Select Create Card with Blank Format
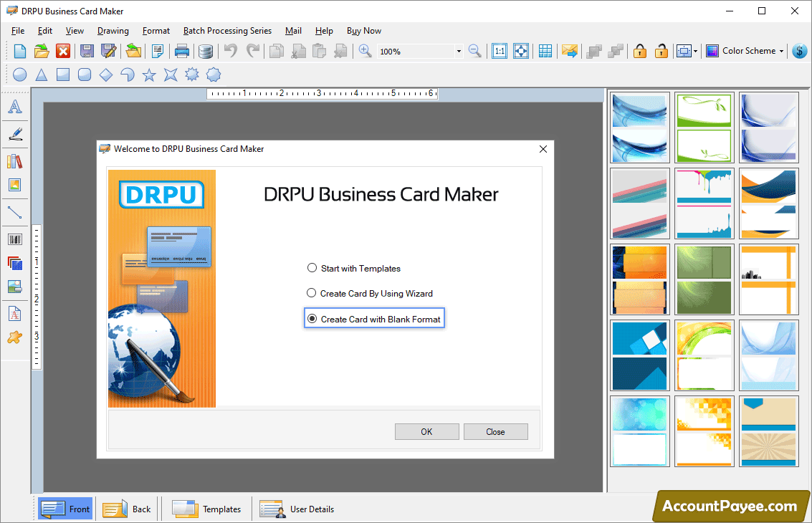This screenshot has height=523, width=812. 374,319
